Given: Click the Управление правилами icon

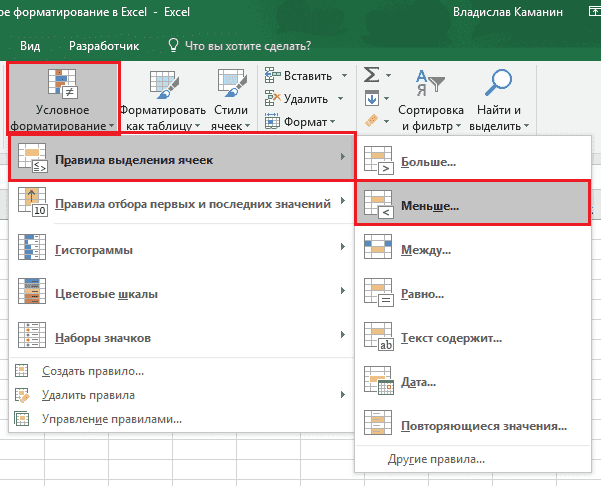Looking at the screenshot, I should click(21, 419).
